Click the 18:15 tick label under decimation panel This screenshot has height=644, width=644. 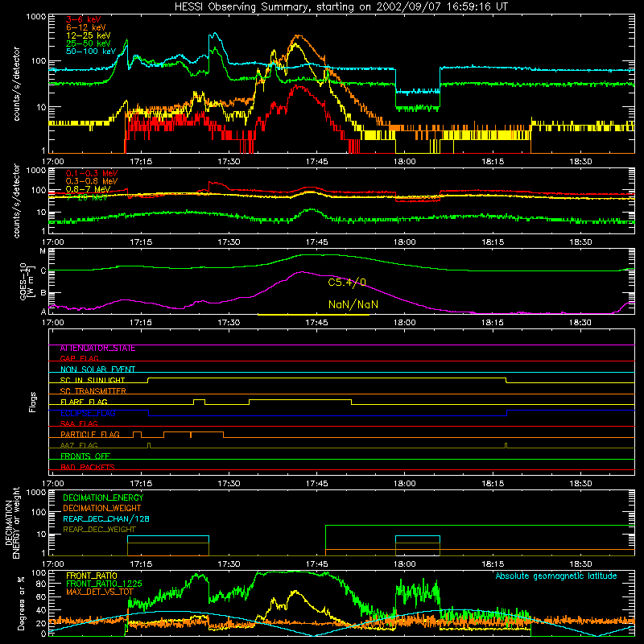493,564
